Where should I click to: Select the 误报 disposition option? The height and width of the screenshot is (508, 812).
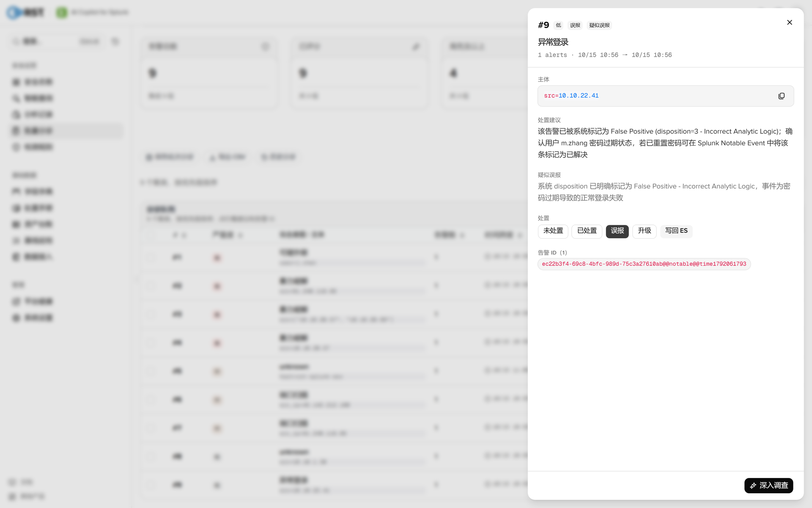pos(617,231)
